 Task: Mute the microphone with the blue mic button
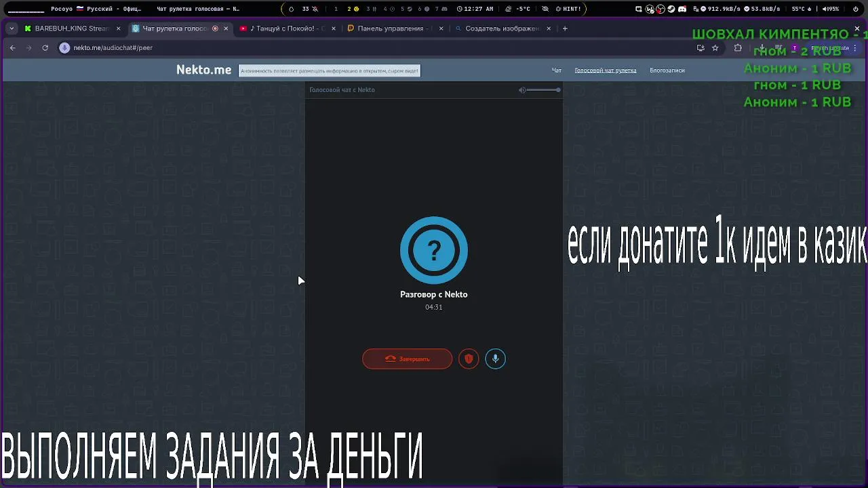coord(496,359)
